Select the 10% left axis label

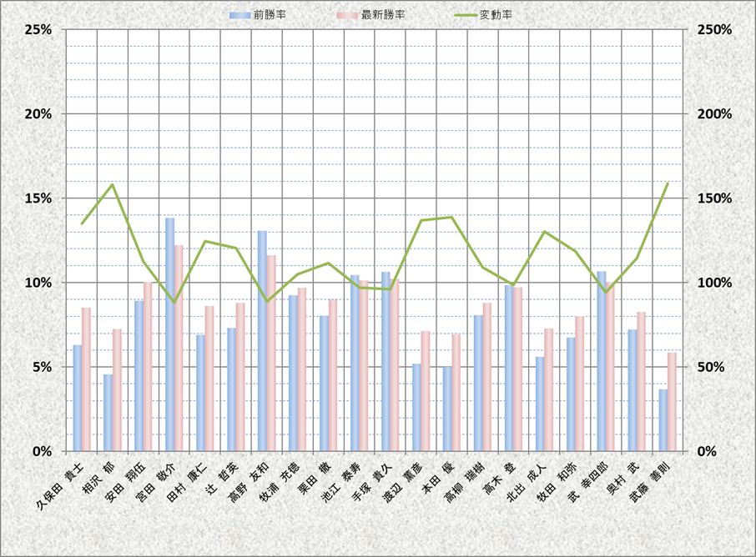(x=38, y=283)
